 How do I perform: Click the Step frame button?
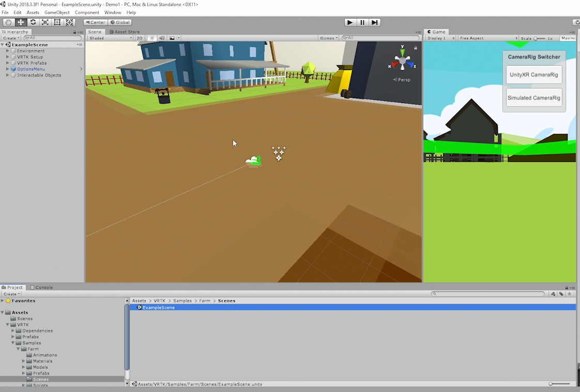tap(374, 22)
